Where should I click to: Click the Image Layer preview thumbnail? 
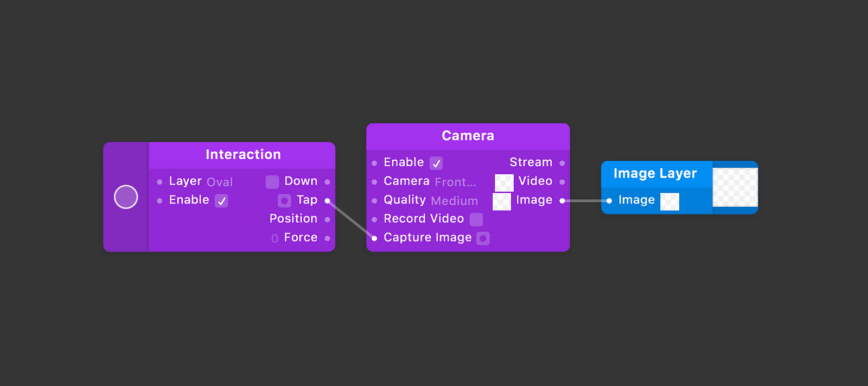pos(735,187)
